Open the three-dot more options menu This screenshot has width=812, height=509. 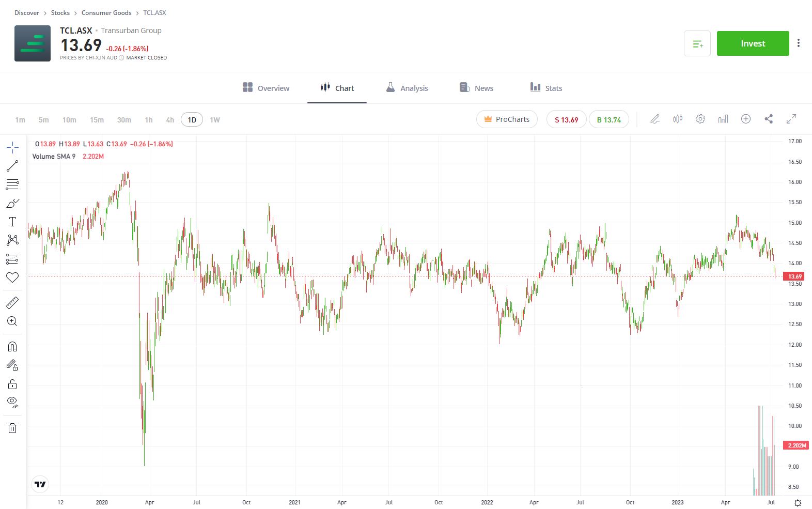[x=799, y=43]
